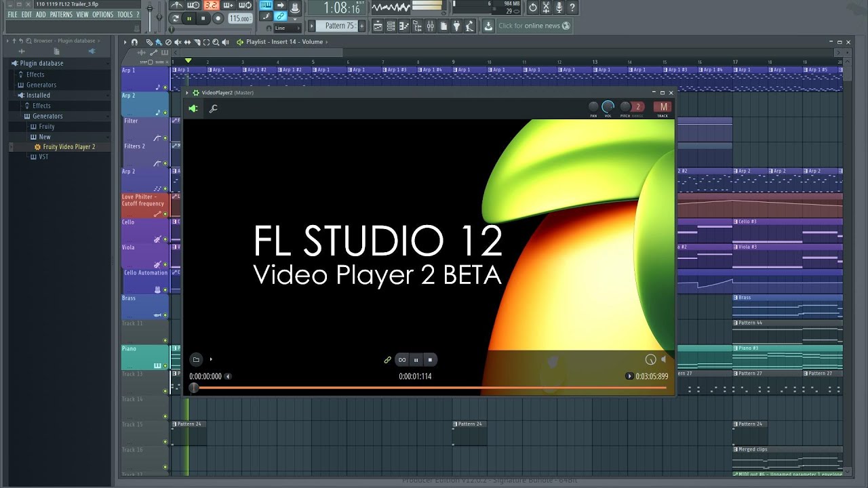Click the video seek bar handle
Screen dimensions: 868x488
(194, 388)
